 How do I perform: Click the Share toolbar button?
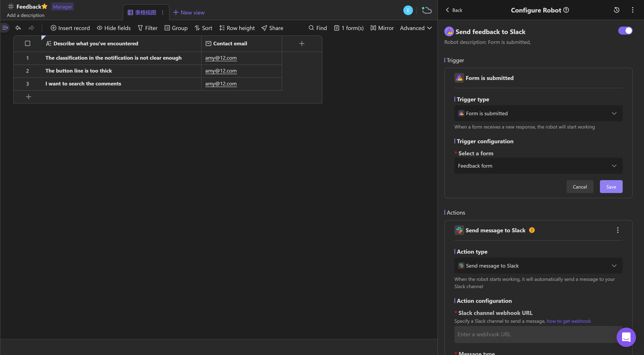click(272, 28)
